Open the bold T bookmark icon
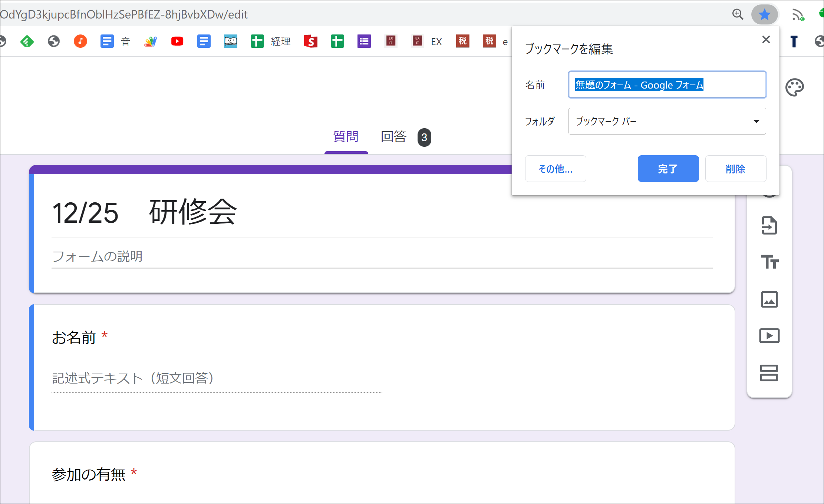The image size is (824, 504). [x=794, y=41]
